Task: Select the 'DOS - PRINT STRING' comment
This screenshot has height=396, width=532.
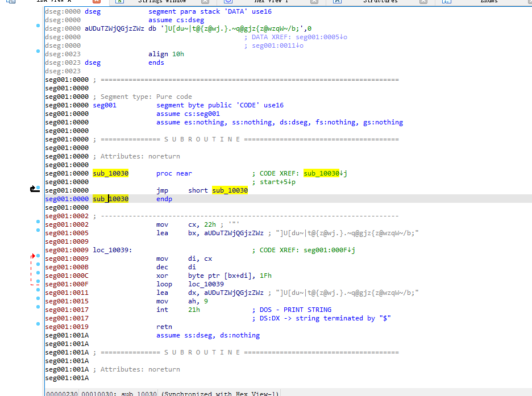Action: (x=292, y=310)
